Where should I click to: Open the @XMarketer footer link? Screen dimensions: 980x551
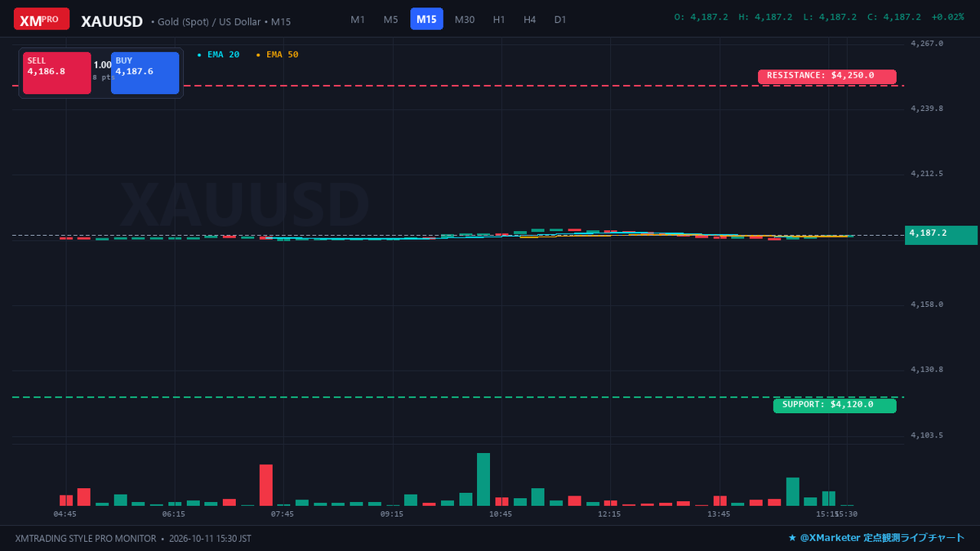point(876,538)
